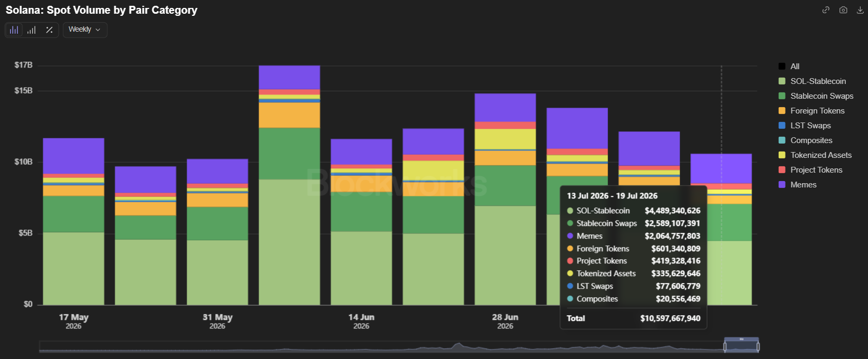This screenshot has width=868, height=359.
Task: Toggle Stablecoin Swaps series in legend
Action: point(816,96)
